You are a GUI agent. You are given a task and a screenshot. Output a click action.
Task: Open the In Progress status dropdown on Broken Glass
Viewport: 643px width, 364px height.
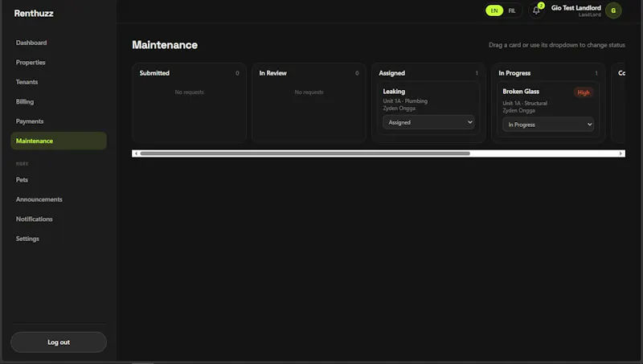click(x=548, y=125)
